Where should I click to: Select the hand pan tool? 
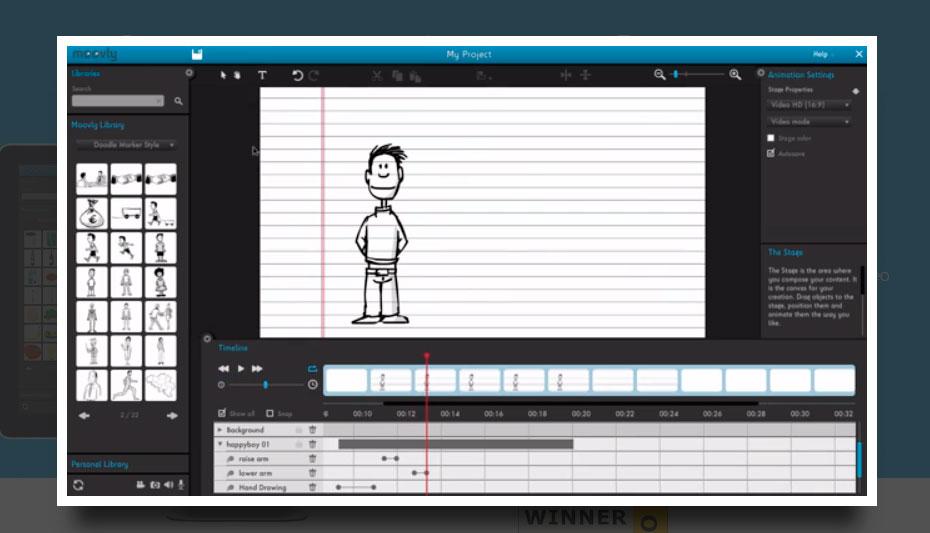[x=237, y=75]
